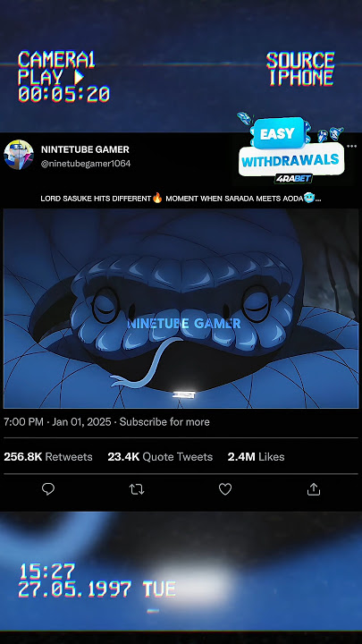View the 23.4K Quote Tweets list
The height and width of the screenshot is (644, 362).
tap(160, 457)
